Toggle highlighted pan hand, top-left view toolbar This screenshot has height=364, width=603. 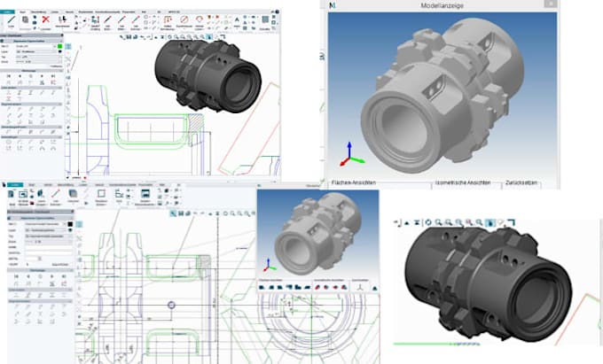coord(209,37)
